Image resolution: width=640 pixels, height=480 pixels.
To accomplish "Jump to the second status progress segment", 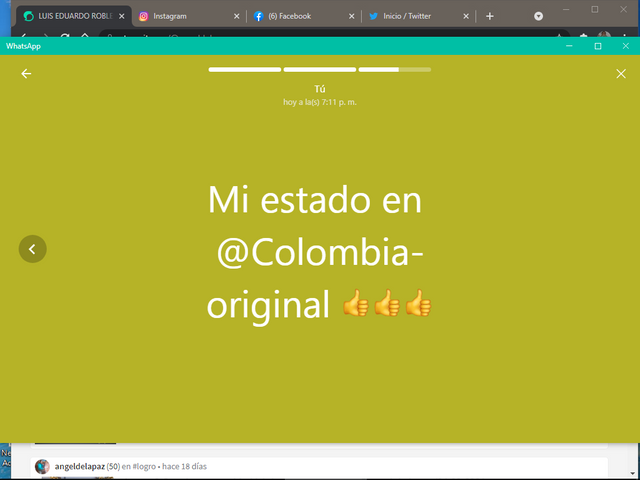I will click(x=320, y=70).
